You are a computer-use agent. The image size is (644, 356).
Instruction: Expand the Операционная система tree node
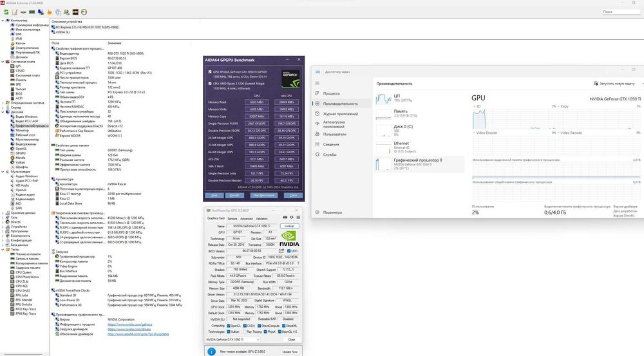tap(3, 102)
